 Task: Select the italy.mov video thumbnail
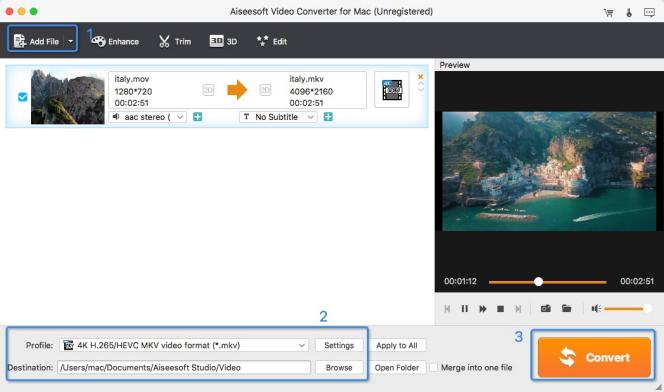pyautogui.click(x=68, y=97)
